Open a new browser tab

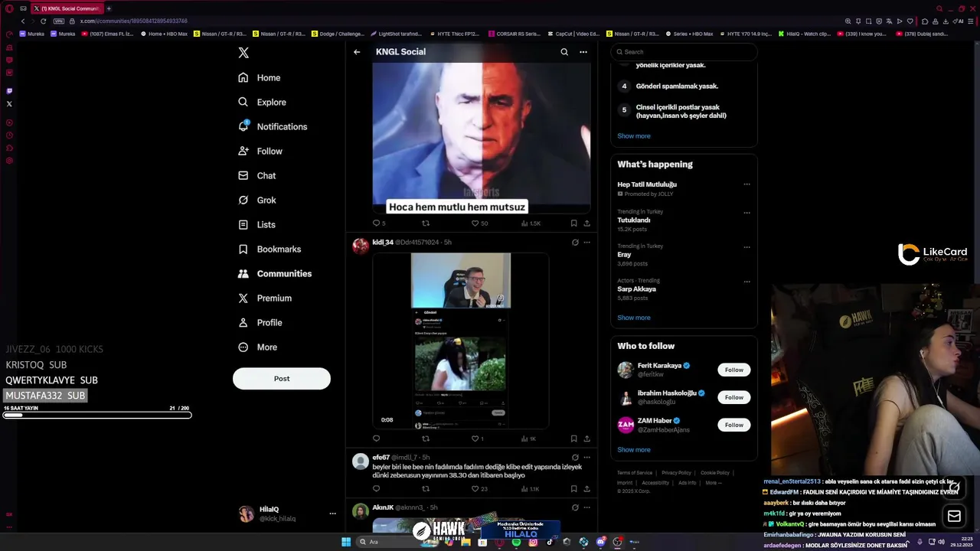(109, 8)
